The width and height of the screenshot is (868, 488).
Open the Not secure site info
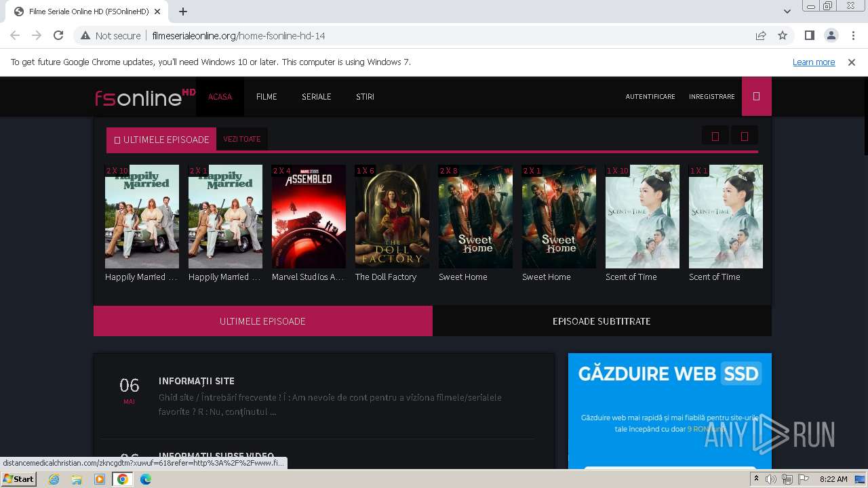point(111,35)
